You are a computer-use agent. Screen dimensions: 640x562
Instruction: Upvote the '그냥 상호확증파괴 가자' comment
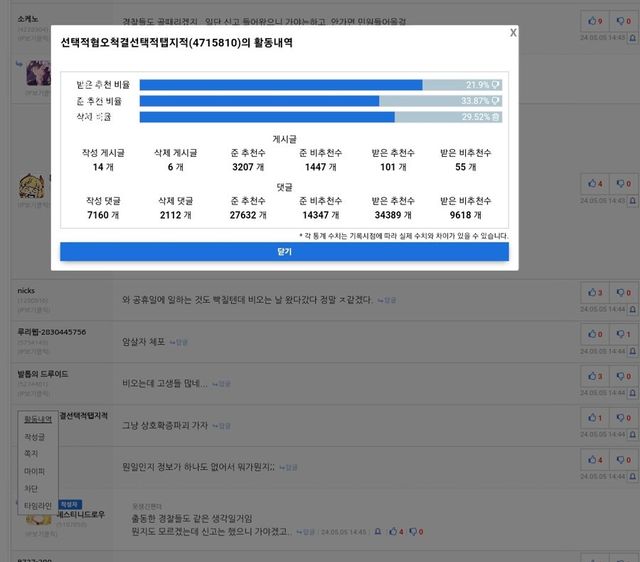(x=594, y=417)
